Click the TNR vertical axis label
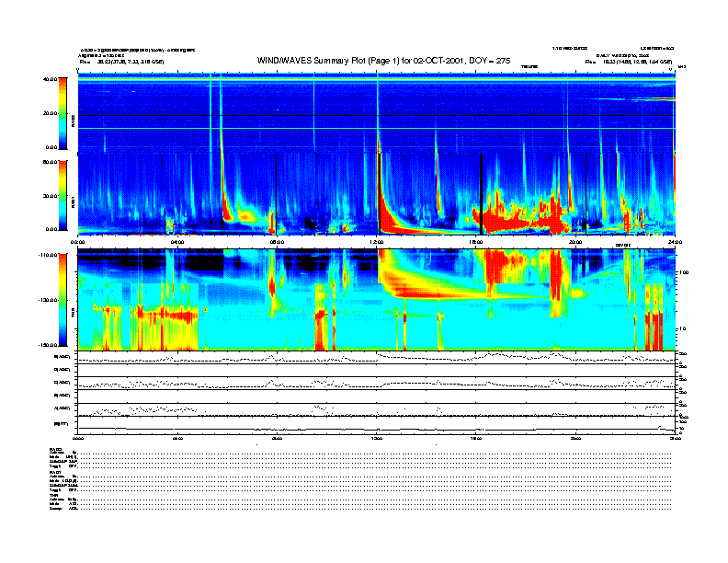The width and height of the screenshot is (728, 563). [x=73, y=315]
